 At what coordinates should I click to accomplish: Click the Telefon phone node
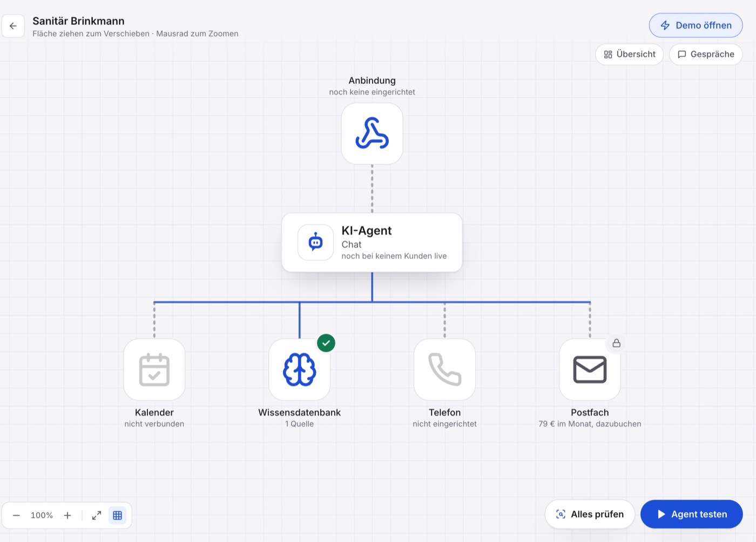pyautogui.click(x=444, y=370)
